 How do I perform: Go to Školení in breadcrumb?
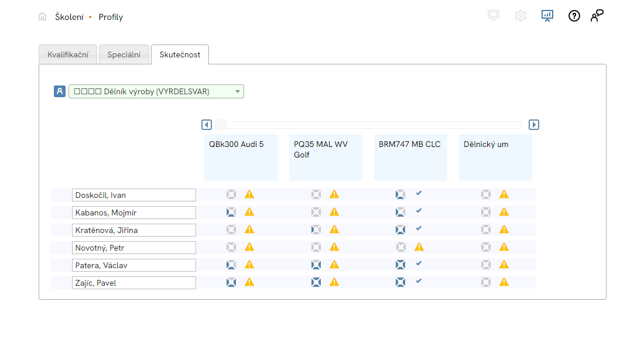(69, 17)
